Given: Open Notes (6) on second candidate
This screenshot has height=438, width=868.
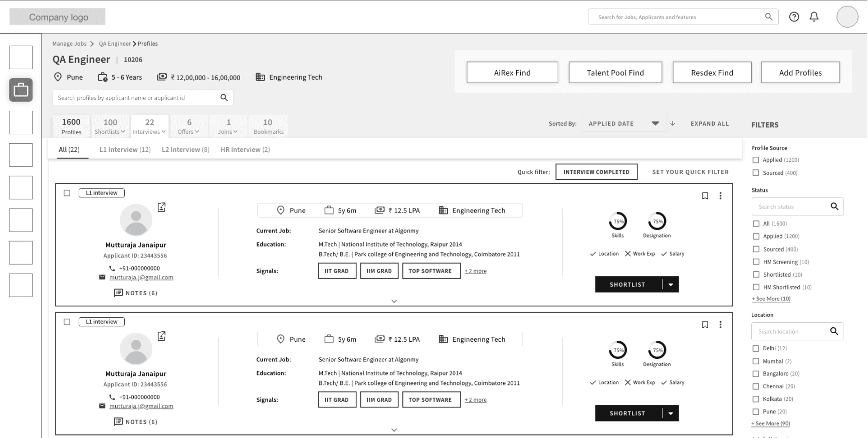Looking at the screenshot, I should coord(135,421).
